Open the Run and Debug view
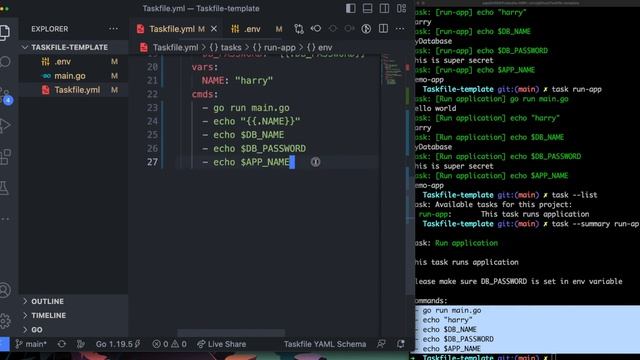This screenshot has height=360, width=640. click(5, 125)
